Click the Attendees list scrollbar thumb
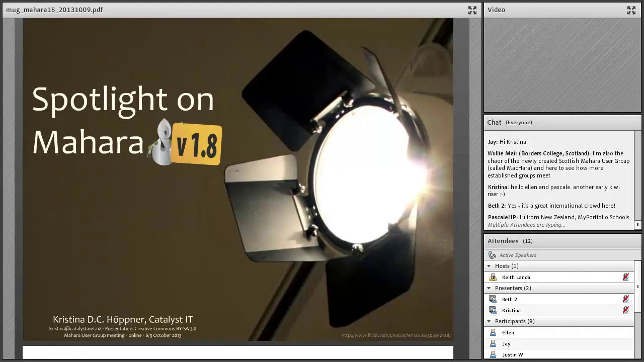This screenshot has width=644, height=362. click(x=637, y=287)
